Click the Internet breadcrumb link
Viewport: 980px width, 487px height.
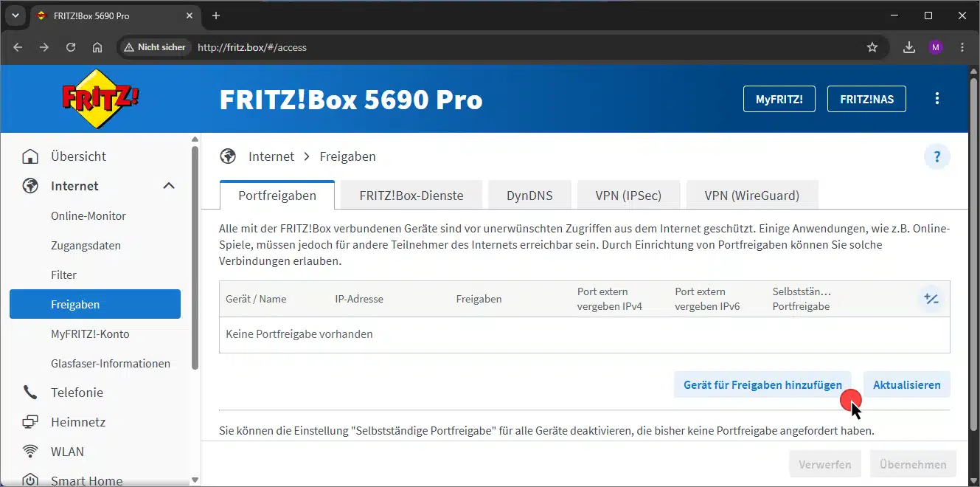tap(271, 156)
